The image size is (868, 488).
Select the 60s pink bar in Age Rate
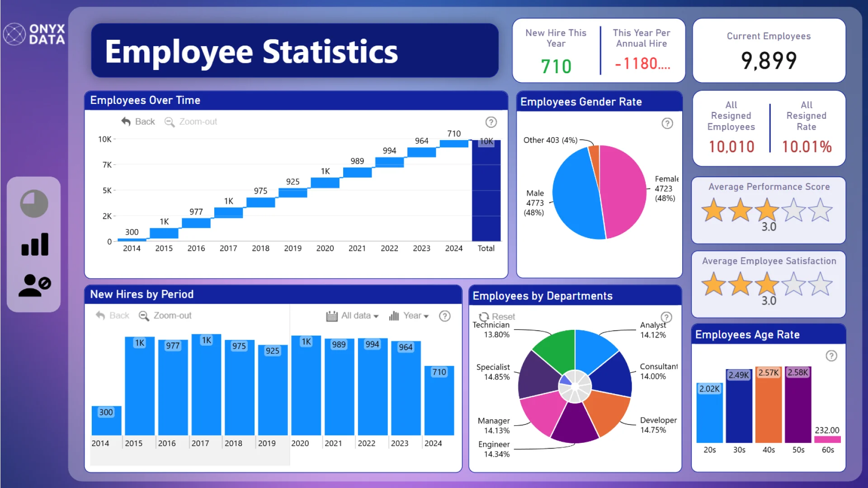(827, 439)
